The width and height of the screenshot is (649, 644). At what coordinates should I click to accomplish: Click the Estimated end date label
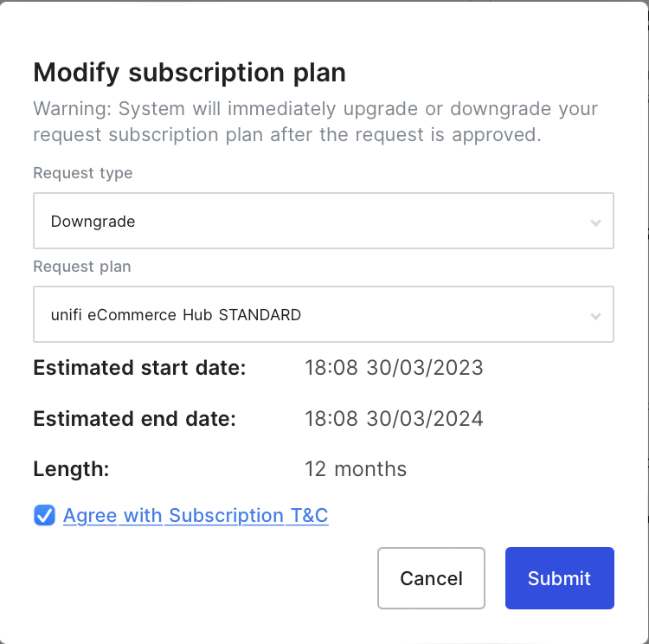coord(134,419)
